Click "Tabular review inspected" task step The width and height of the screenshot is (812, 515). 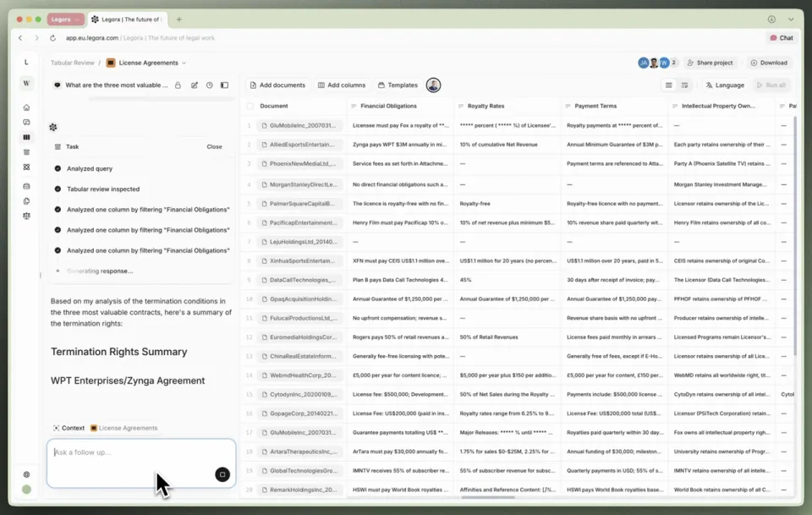point(103,189)
